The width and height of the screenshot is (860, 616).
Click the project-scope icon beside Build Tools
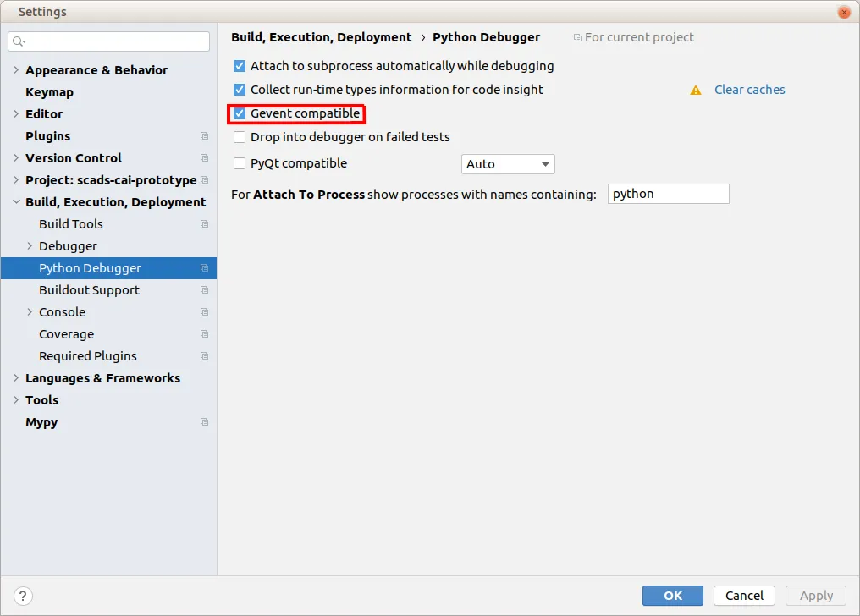click(204, 224)
